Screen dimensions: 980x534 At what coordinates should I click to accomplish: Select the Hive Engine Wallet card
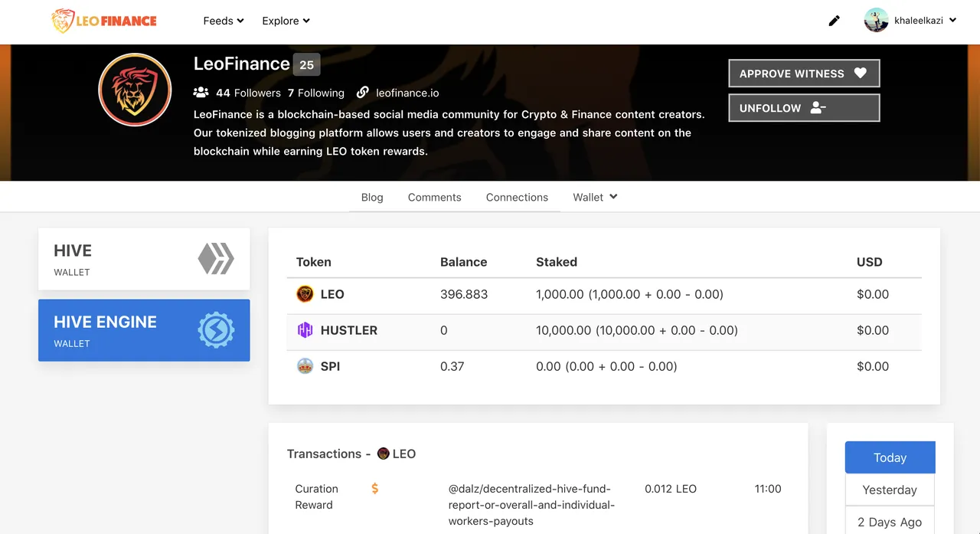[144, 330]
